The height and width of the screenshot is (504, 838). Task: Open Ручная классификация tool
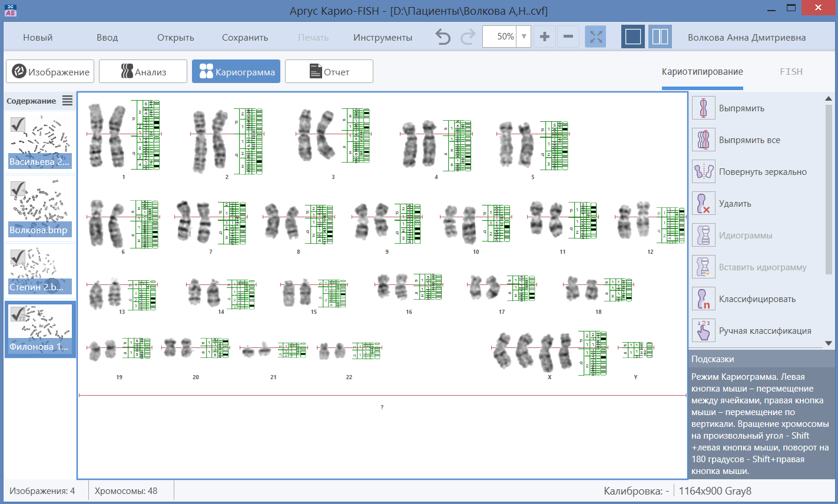[703, 331]
